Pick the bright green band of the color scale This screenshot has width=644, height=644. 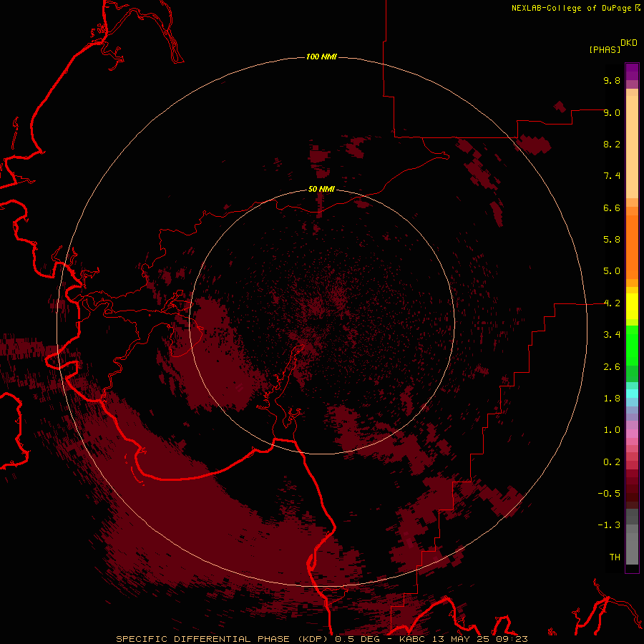(632, 345)
